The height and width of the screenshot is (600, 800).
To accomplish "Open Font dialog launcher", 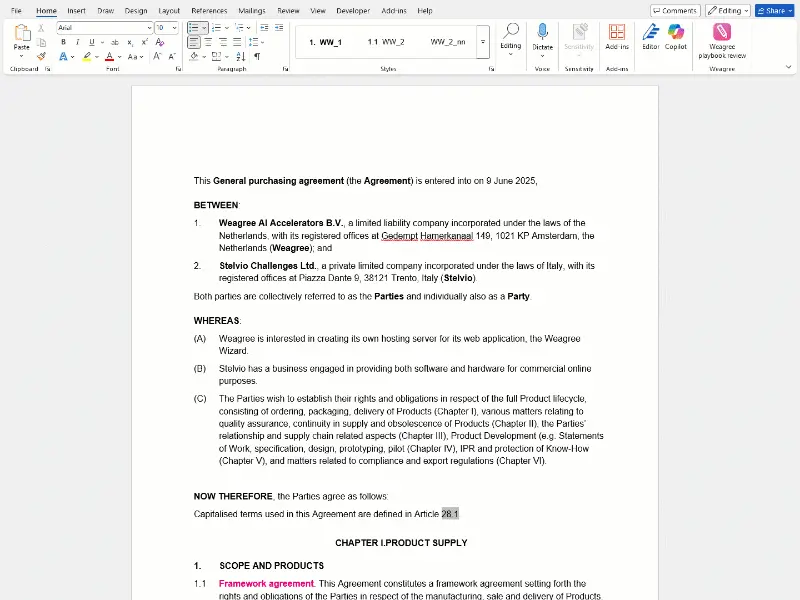I will [178, 69].
